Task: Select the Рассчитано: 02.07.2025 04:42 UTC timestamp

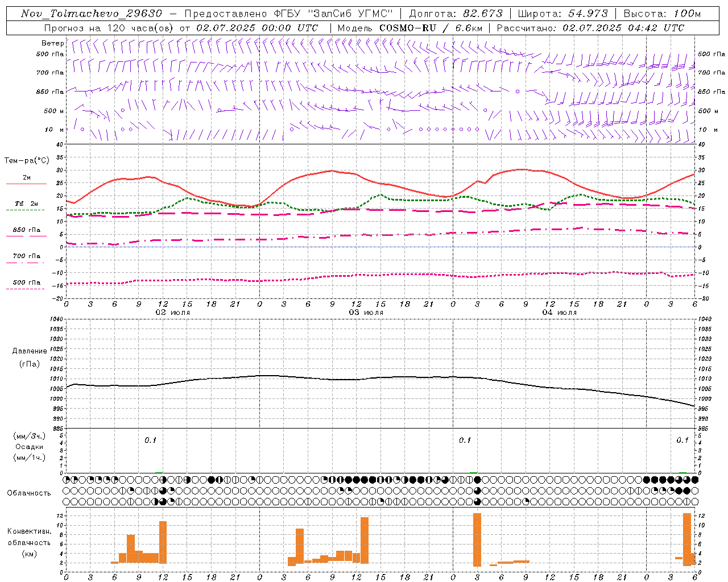Action: [x=590, y=28]
